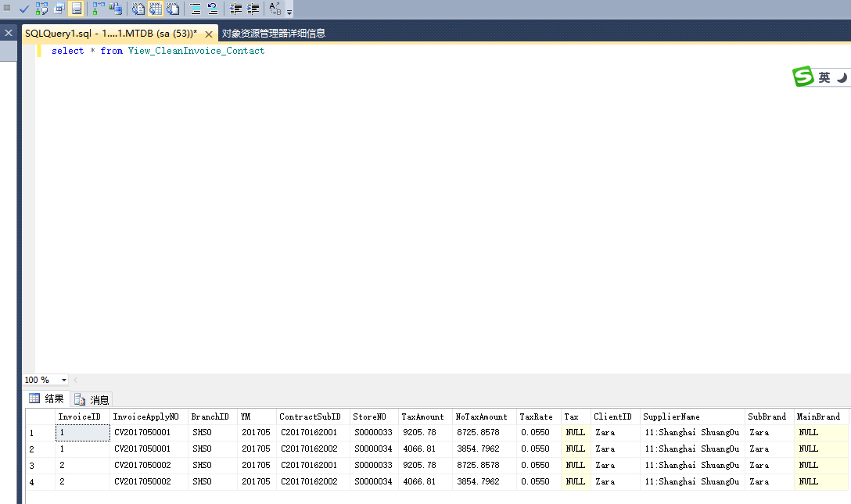Viewport: 851px width, 504px height.
Task: Click InvoiceID cell in row 1
Action: click(x=82, y=432)
